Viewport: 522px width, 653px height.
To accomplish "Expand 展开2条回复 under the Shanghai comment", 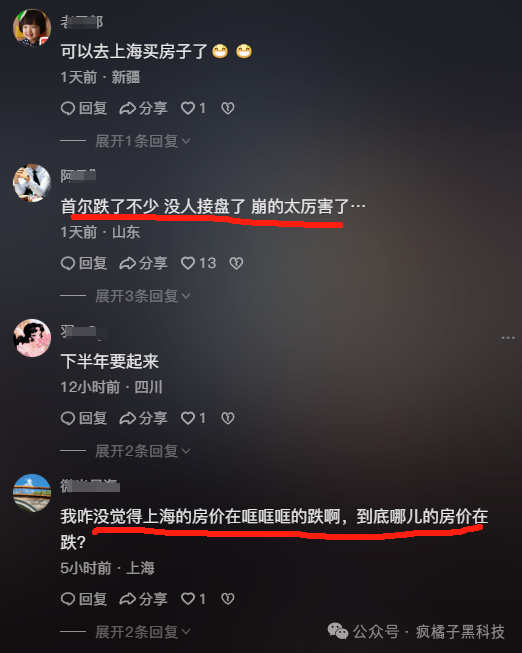I will [x=142, y=632].
